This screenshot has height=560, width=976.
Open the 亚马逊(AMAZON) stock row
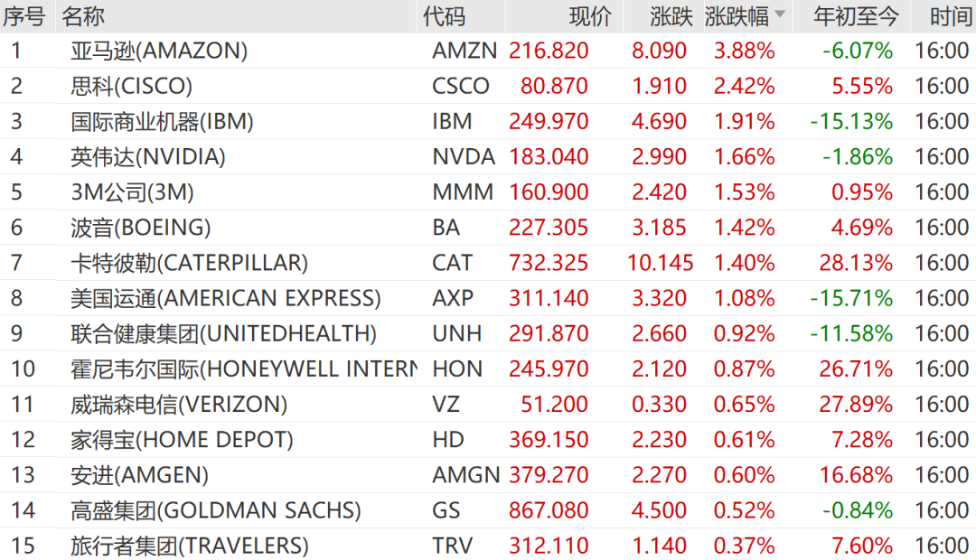pyautogui.click(x=159, y=51)
